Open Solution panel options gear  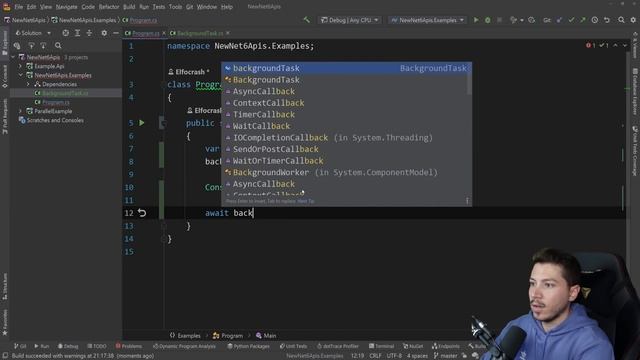click(x=104, y=33)
